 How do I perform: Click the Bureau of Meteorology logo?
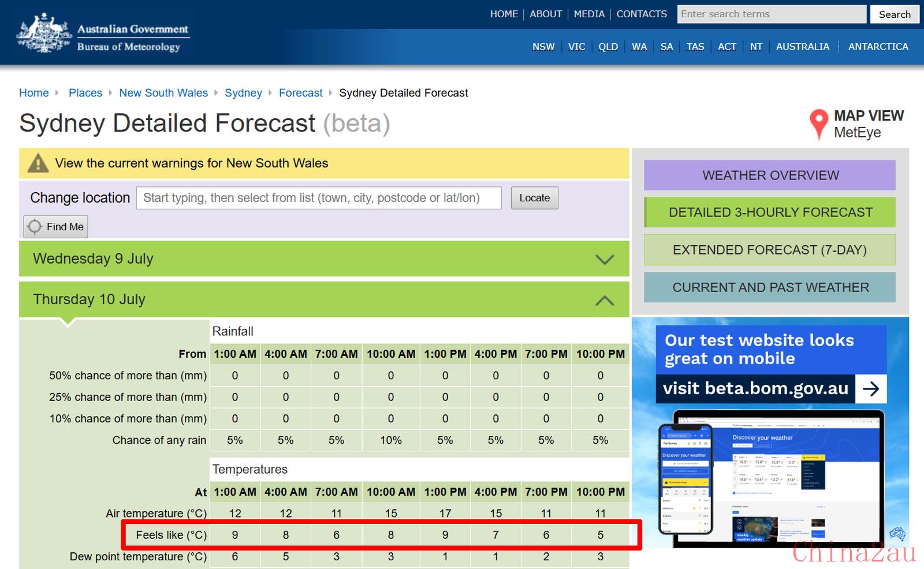point(103,34)
